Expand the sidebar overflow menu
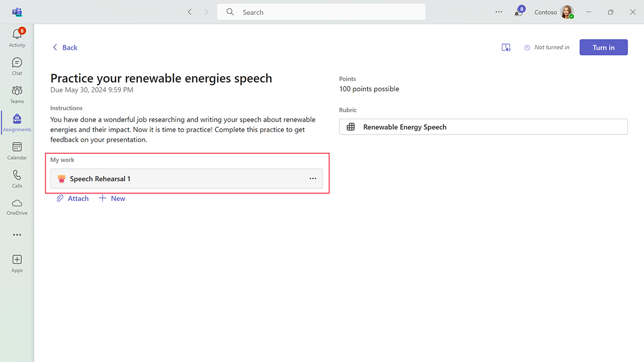 point(17,234)
